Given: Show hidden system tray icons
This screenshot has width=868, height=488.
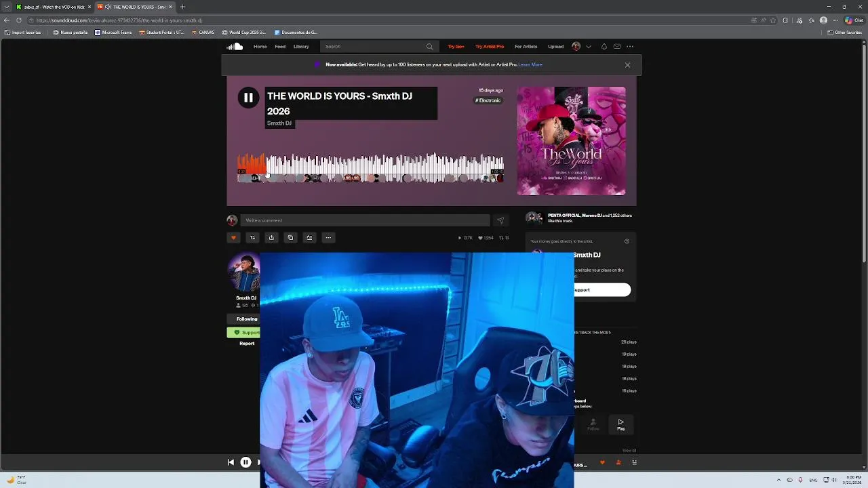Looking at the screenshot, I should point(778,480).
